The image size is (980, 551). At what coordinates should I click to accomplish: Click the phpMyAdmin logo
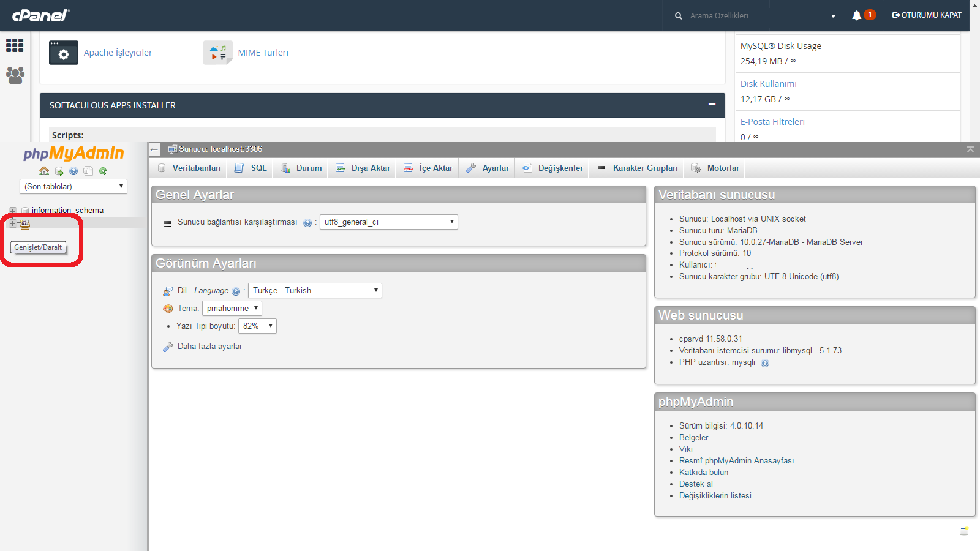(x=73, y=153)
